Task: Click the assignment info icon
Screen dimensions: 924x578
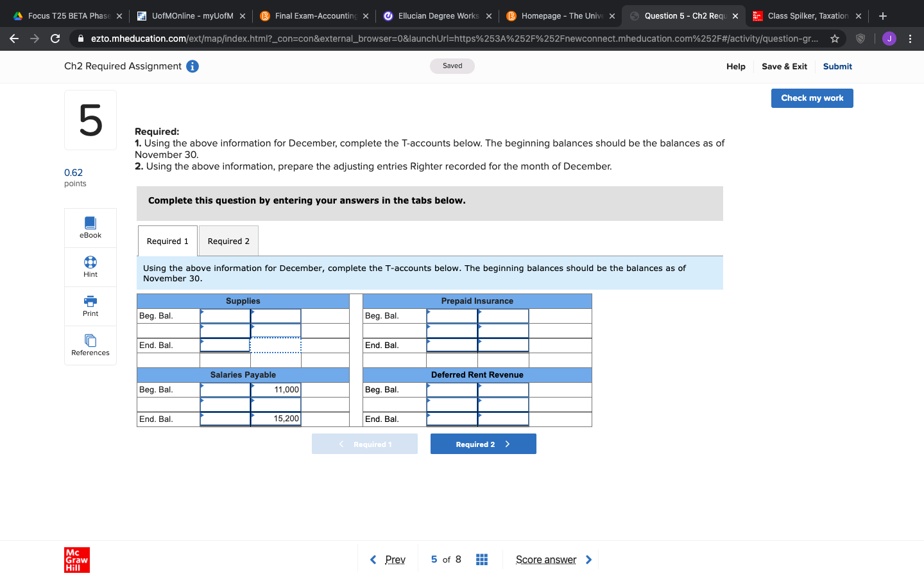Action: click(193, 66)
